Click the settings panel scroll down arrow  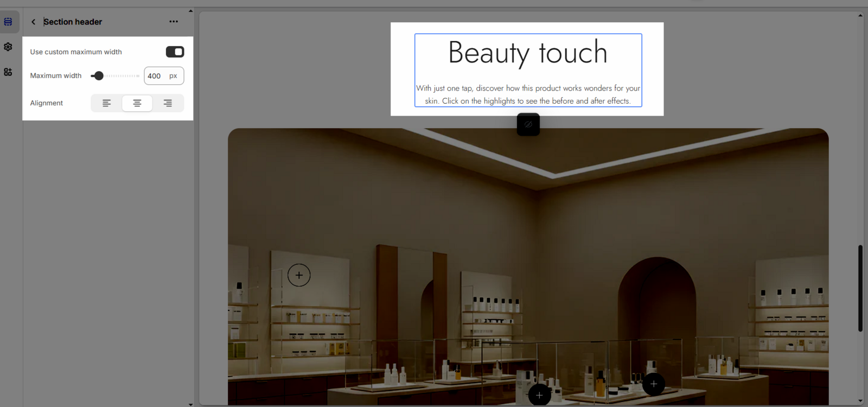pyautogui.click(x=190, y=404)
